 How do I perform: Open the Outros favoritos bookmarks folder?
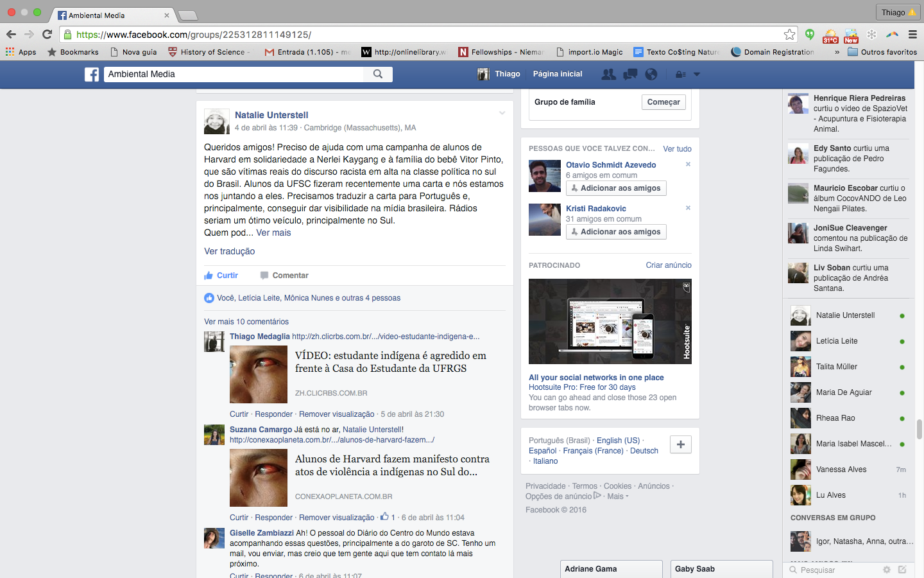coord(882,52)
